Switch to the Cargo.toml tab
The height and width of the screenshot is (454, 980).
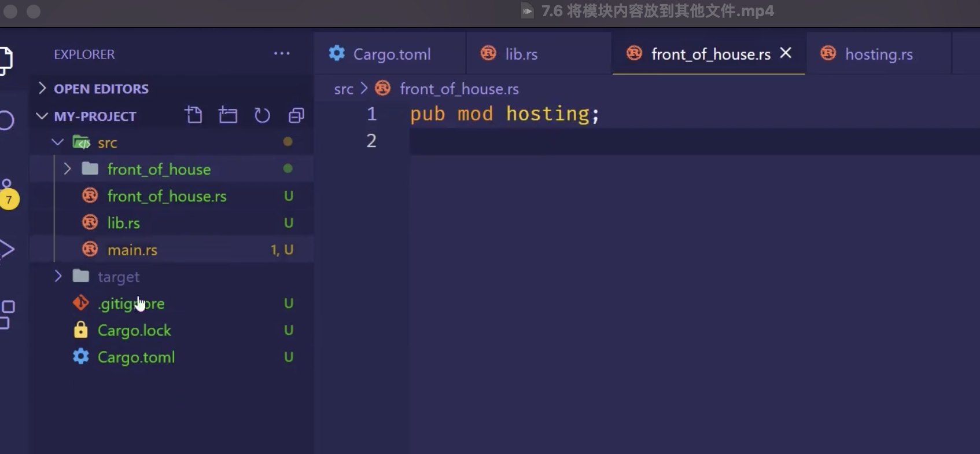pyautogui.click(x=391, y=54)
